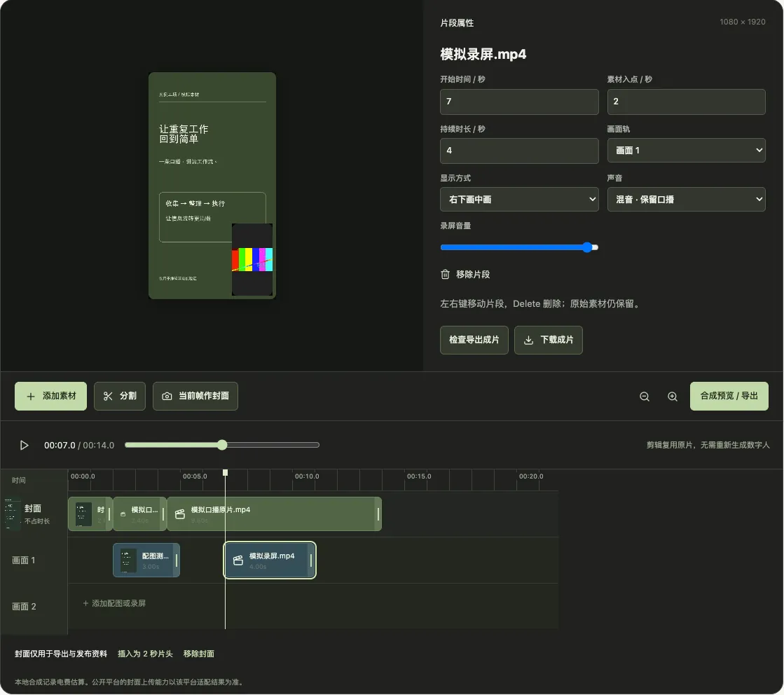Viewport: 784px width, 695px height.
Task: Zoom in the timeline with the plus magnifier
Action: pos(673,397)
